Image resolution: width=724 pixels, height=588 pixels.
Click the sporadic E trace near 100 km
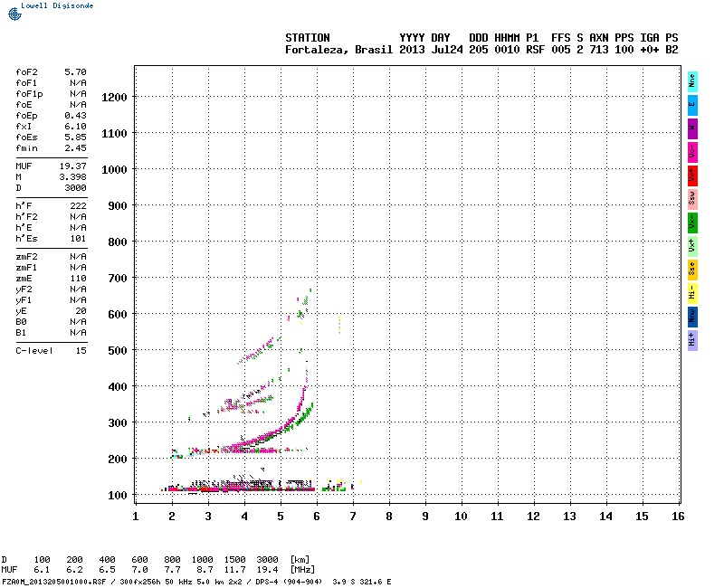240,488
